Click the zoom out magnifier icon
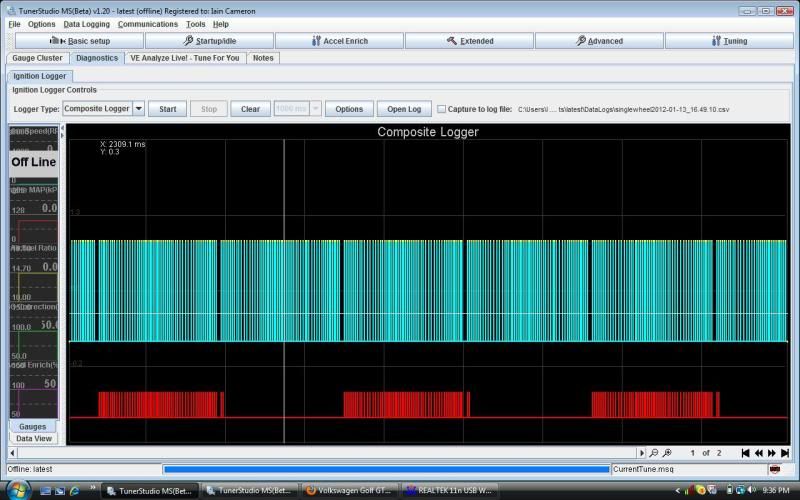 click(654, 453)
